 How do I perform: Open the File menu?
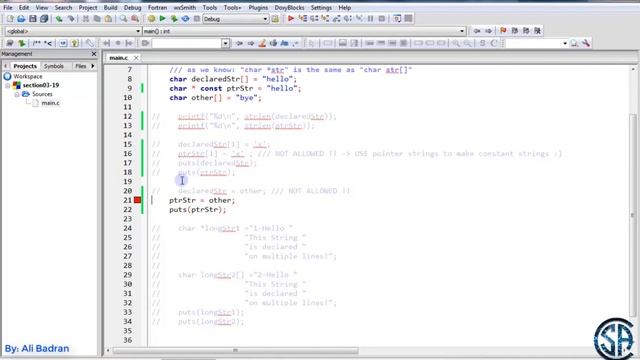pyautogui.click(x=8, y=7)
